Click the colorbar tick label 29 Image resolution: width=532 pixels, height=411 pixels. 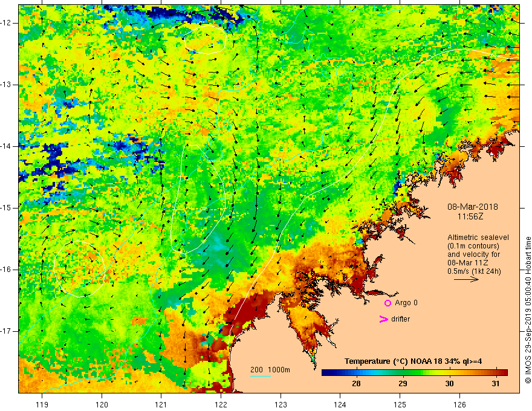403,384
